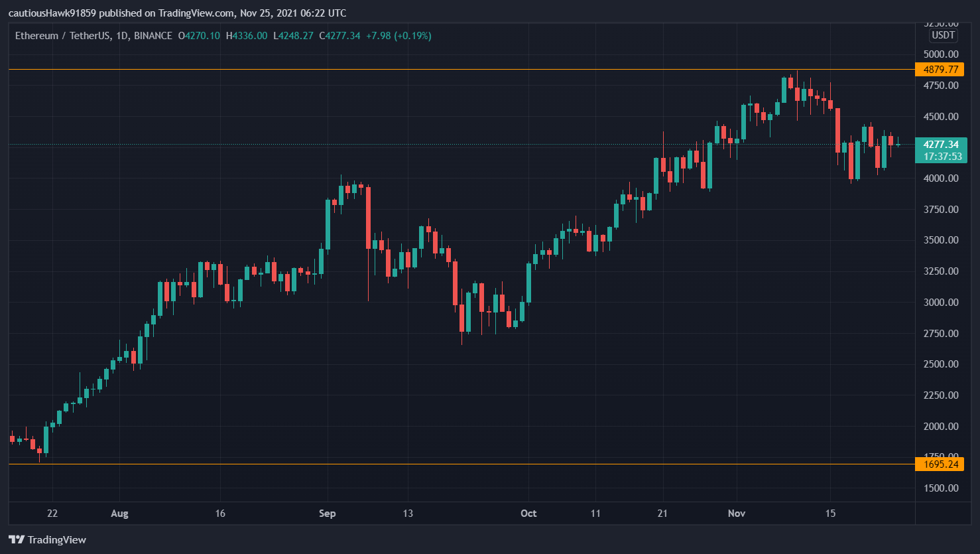
Task: Open the TradingView.com link
Action: (196, 12)
